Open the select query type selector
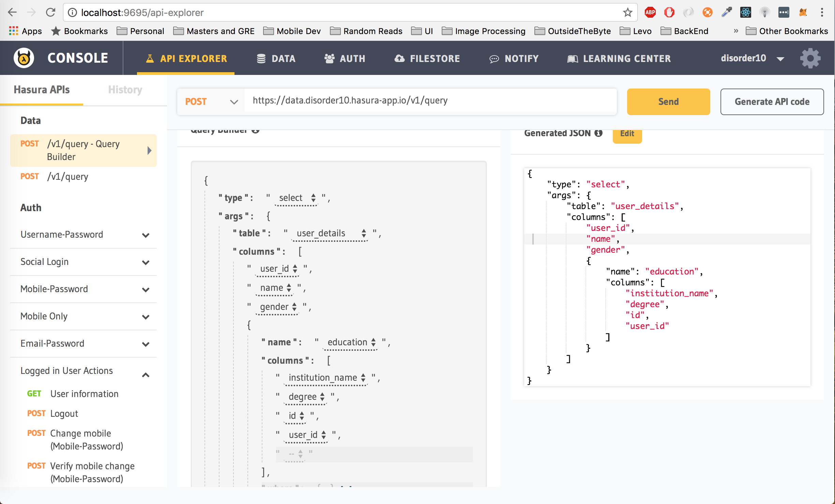The image size is (835, 504). 297,198
